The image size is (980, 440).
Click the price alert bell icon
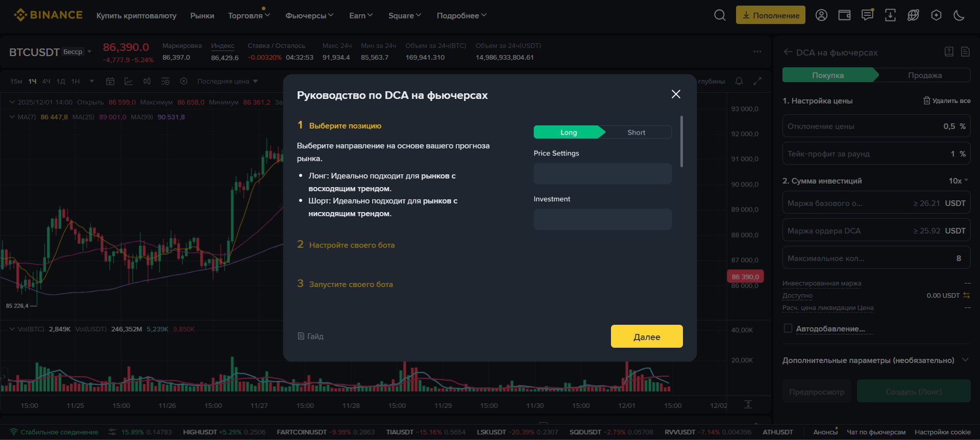[x=739, y=81]
